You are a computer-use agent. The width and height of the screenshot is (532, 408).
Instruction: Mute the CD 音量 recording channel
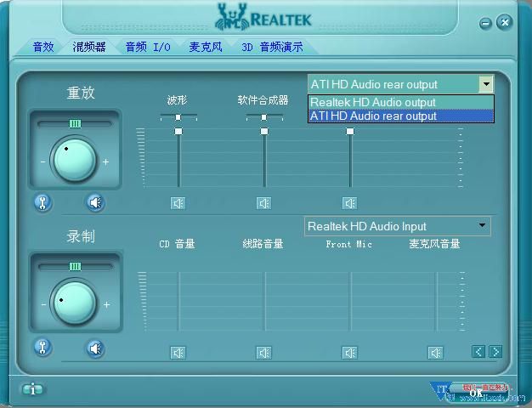[x=178, y=353]
